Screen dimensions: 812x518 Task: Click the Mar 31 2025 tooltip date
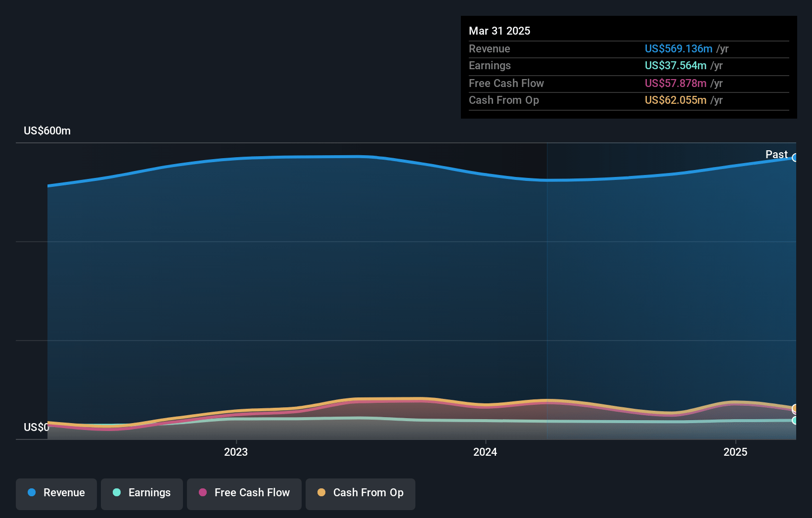point(499,31)
